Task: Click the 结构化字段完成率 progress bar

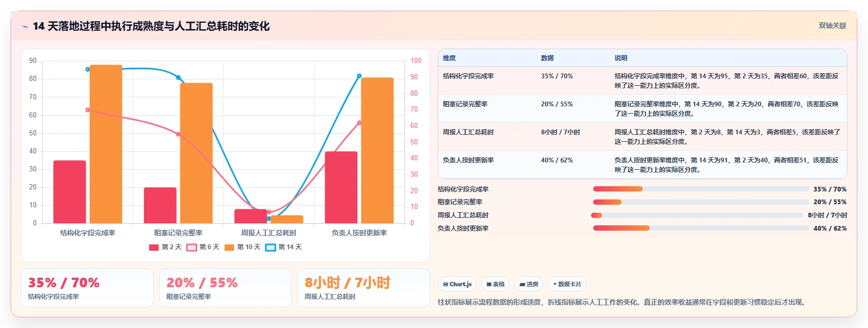Action: [701, 189]
